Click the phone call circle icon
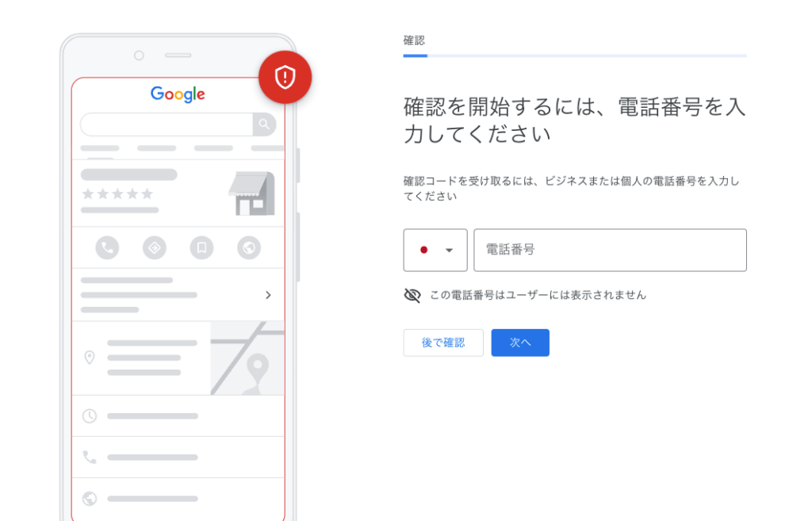This screenshot has height=521, width=812. coord(107,247)
